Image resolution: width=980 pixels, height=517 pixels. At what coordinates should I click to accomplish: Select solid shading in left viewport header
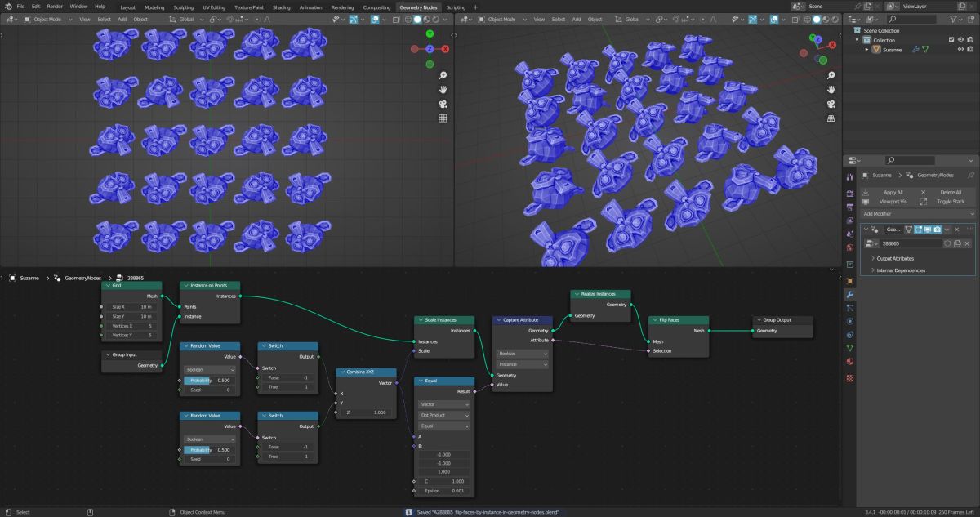(x=417, y=19)
